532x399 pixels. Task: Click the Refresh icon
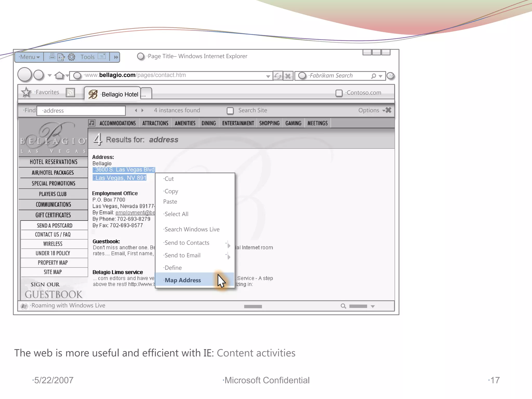click(278, 76)
